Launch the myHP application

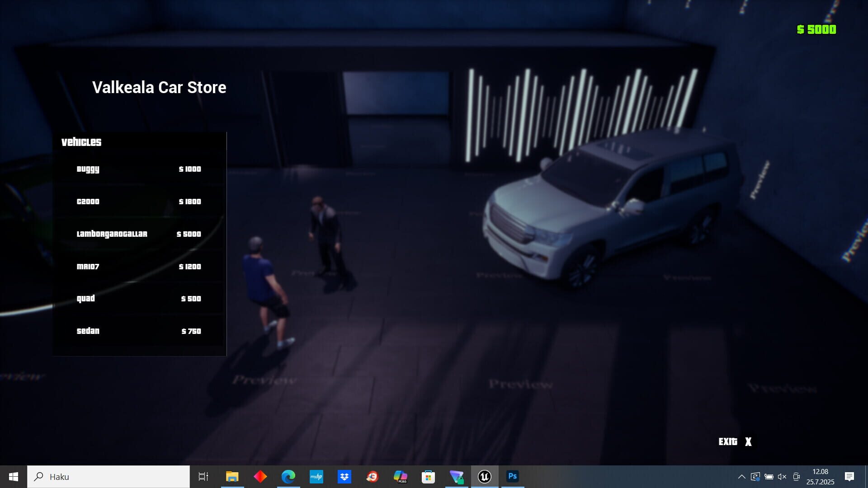pos(316,476)
